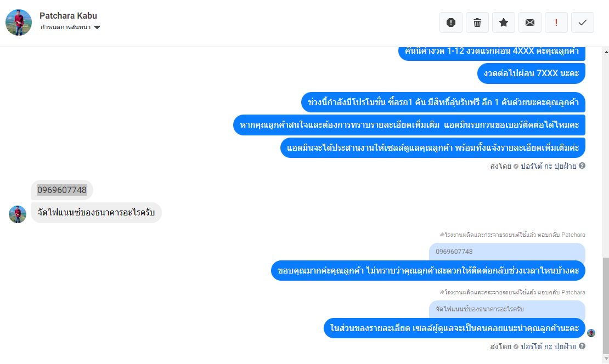Open the conversation assignment dropdown arrow
Screen dimensions: 609x364
(x=97, y=27)
